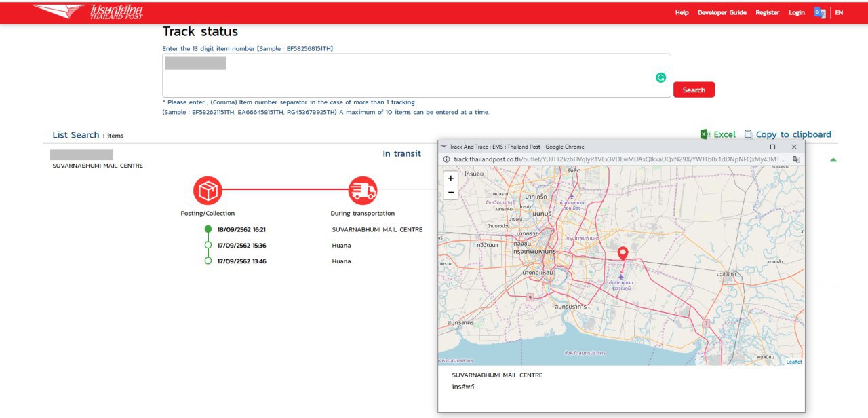Switch language with the EN selector
This screenshot has height=418, width=868.
[x=839, y=12]
